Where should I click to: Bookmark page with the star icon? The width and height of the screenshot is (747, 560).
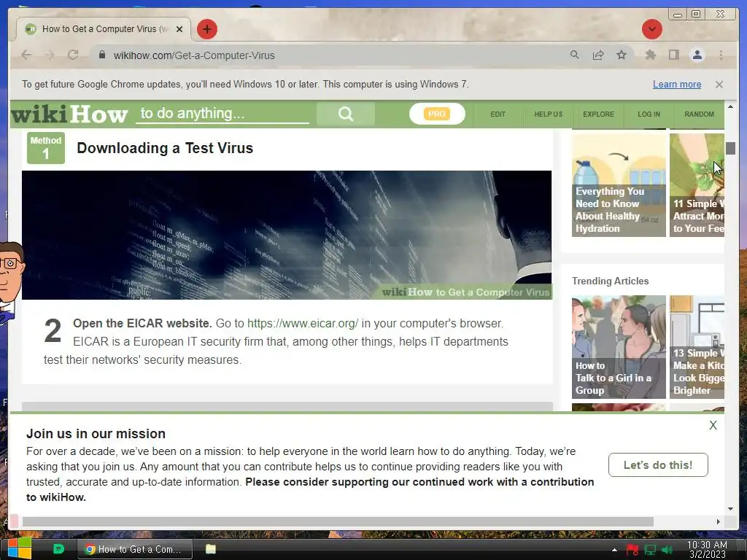(622, 55)
